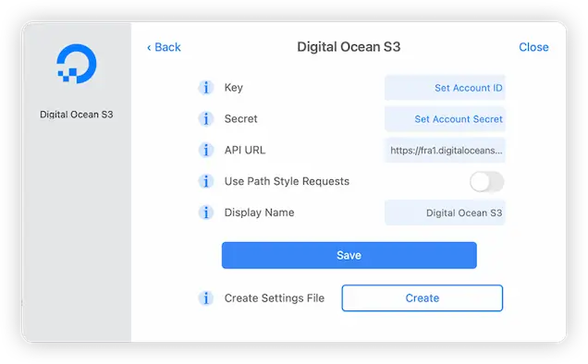Click the API URL input field
Image resolution: width=588 pixels, height=364 pixels.
coord(445,151)
